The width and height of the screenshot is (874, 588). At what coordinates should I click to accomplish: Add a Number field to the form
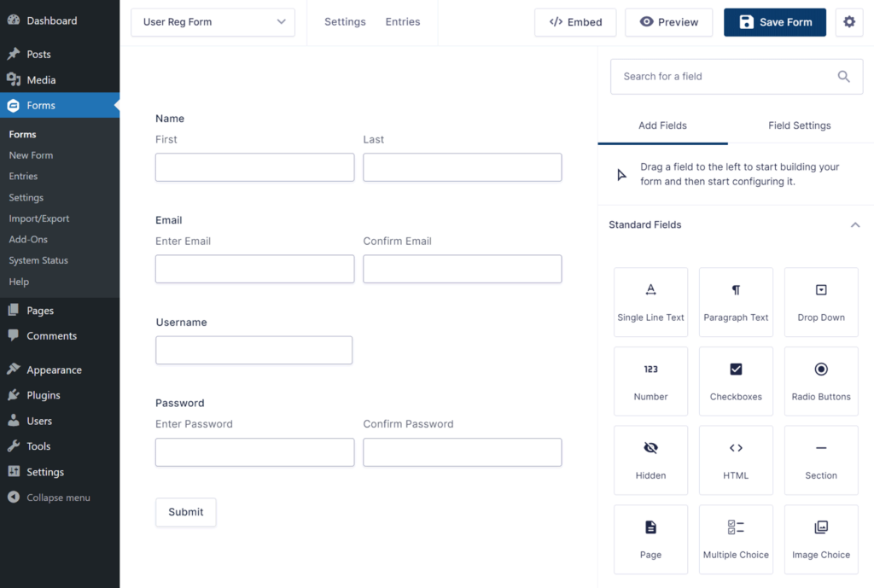pos(650,380)
